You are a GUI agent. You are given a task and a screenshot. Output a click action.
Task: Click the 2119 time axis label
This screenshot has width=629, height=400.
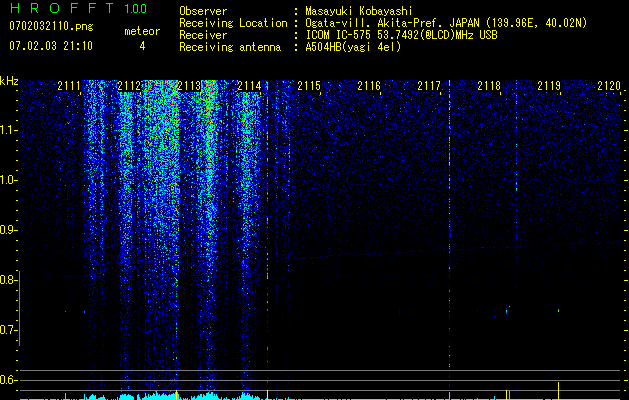coord(549,86)
